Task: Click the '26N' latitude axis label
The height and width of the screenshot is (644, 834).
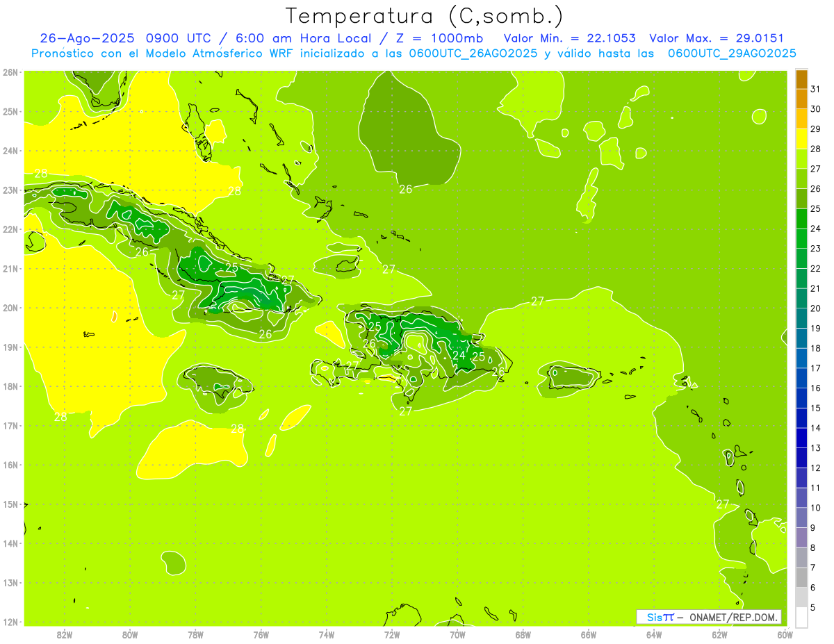Action: (x=10, y=72)
